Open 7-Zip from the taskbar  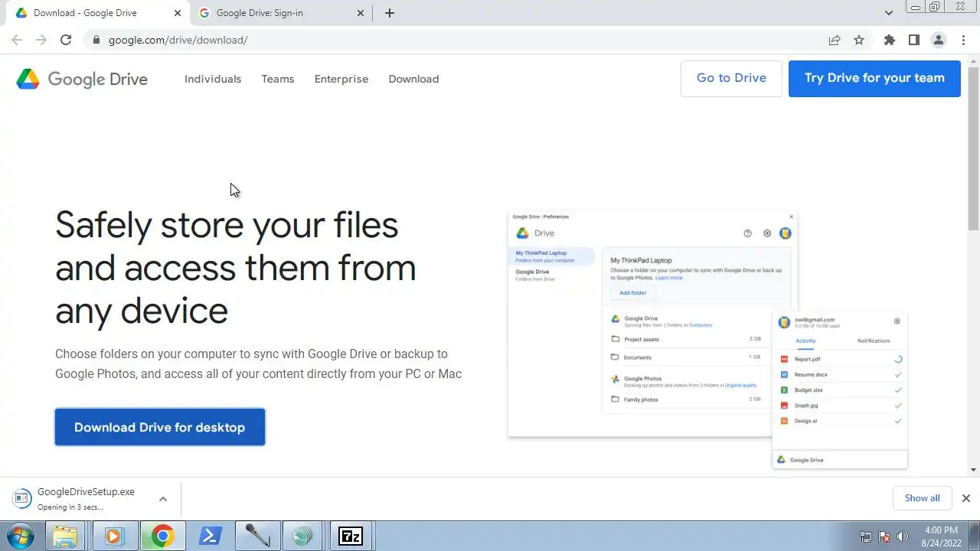(351, 536)
